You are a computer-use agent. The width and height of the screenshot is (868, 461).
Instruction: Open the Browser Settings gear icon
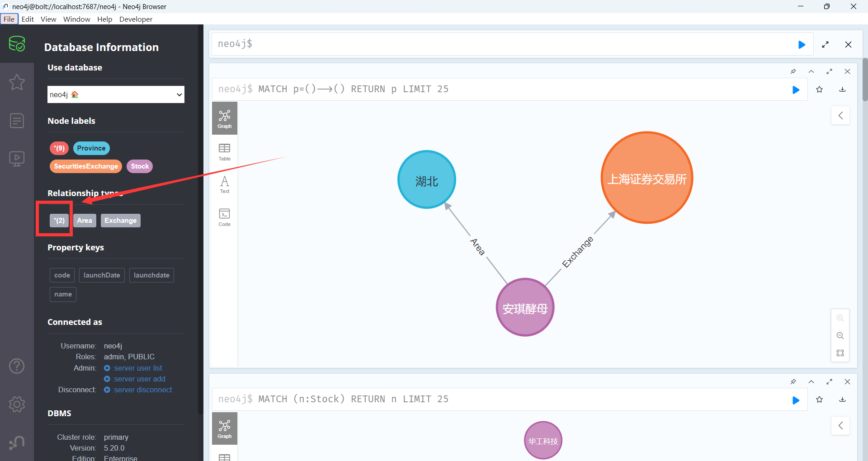(x=17, y=404)
